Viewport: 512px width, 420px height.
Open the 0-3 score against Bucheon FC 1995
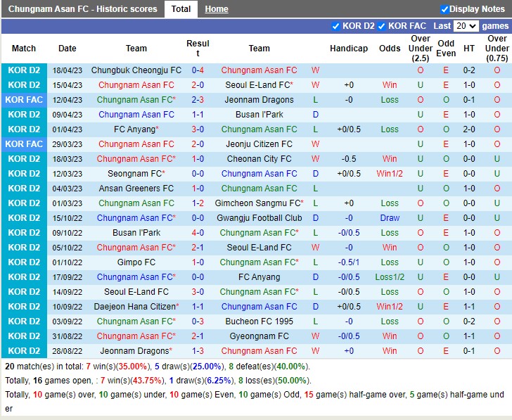(x=198, y=322)
